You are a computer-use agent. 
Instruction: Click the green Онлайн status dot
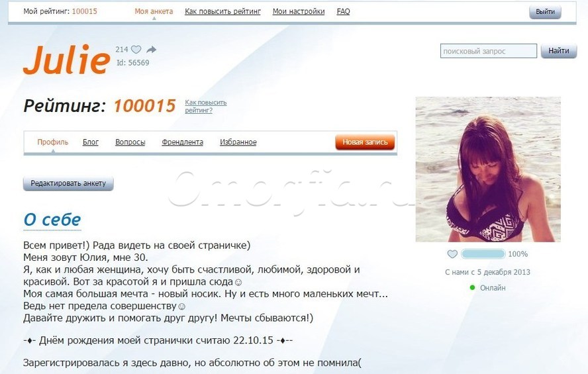pos(472,287)
